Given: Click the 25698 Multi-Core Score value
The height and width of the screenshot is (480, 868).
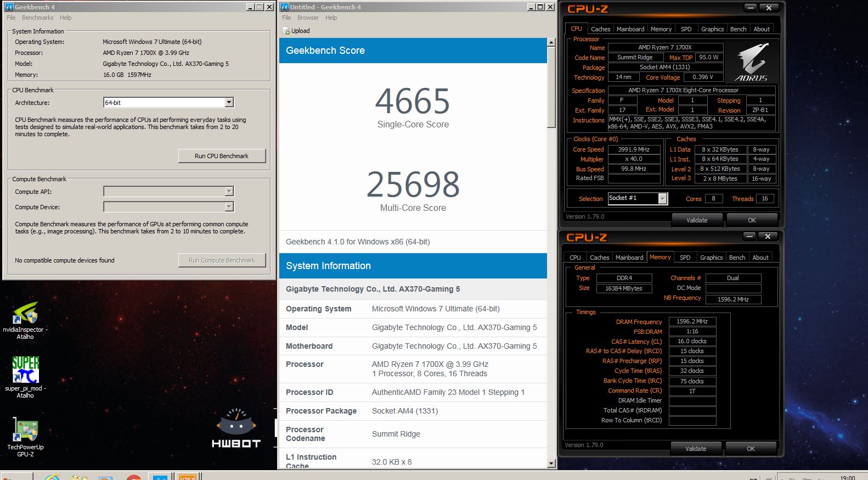Looking at the screenshot, I should click(x=413, y=185).
